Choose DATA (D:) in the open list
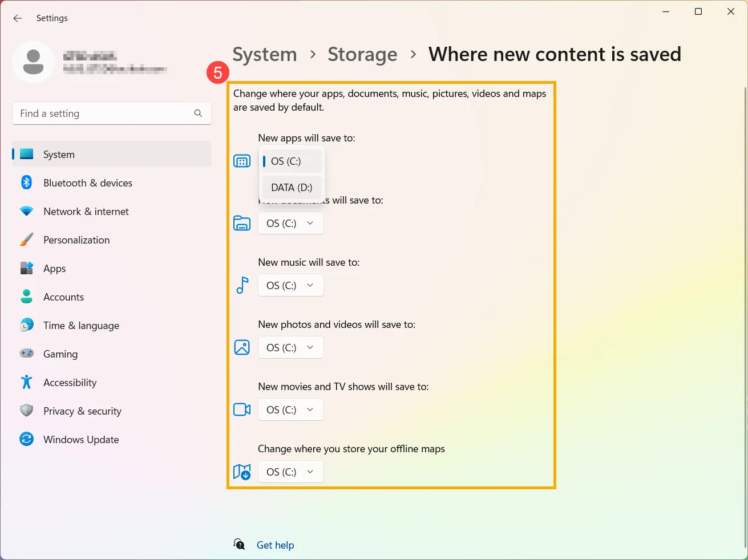The width and height of the screenshot is (748, 560). coord(292,188)
